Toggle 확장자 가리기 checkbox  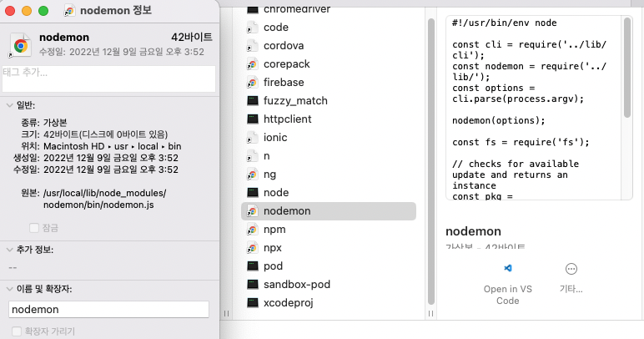pyautogui.click(x=17, y=331)
